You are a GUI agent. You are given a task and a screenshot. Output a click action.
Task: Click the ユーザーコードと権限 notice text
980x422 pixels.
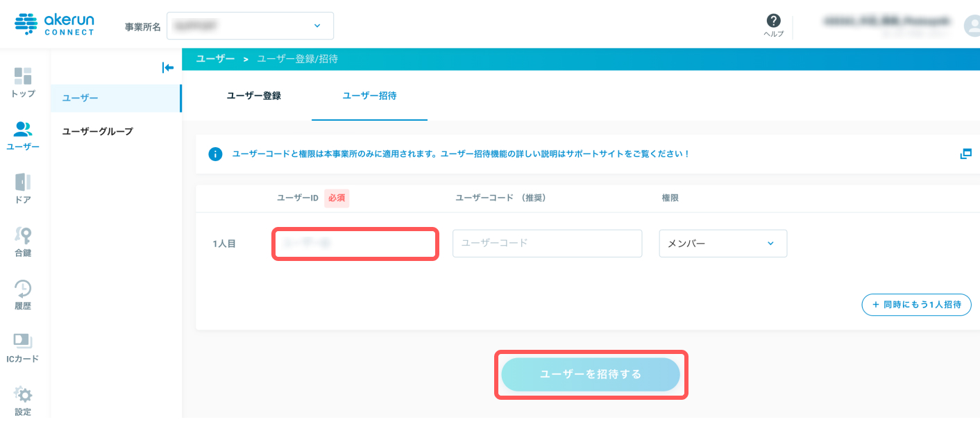click(x=460, y=154)
